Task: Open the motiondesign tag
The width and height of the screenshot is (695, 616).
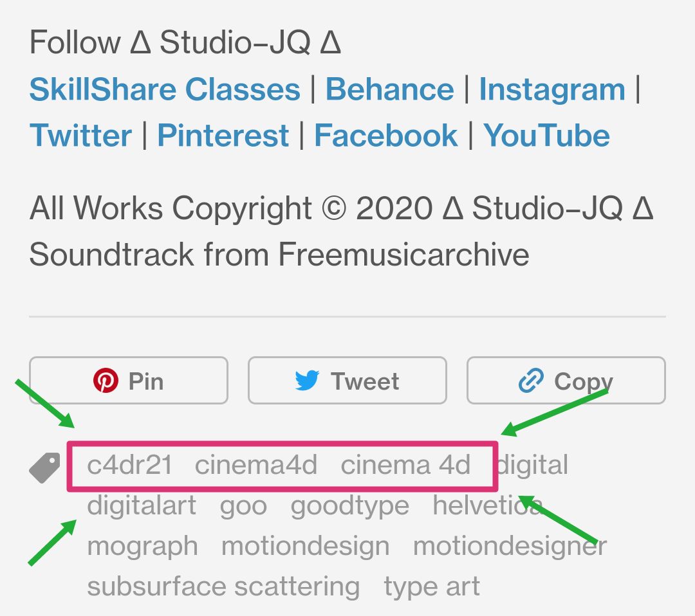Action: 306,547
